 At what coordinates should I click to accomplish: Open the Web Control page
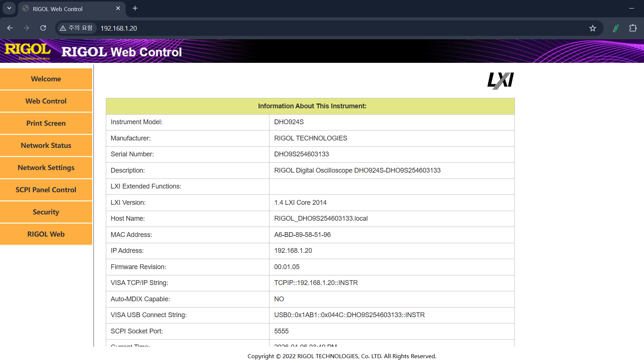46,101
